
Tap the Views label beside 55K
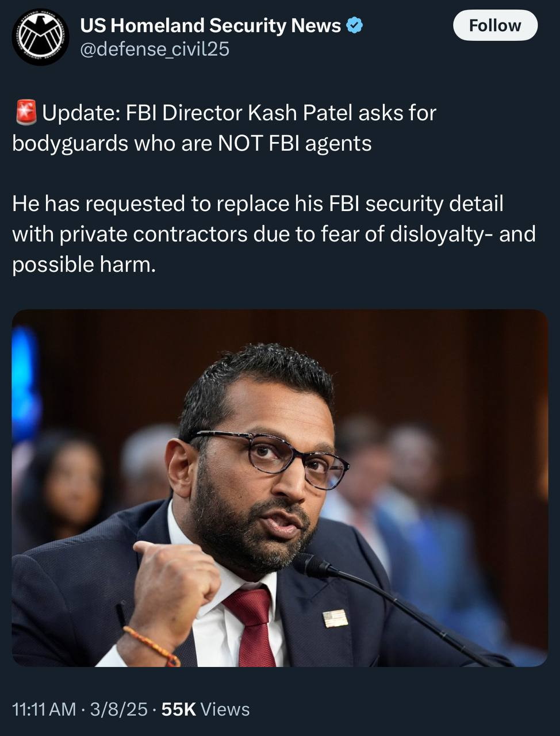[225, 709]
